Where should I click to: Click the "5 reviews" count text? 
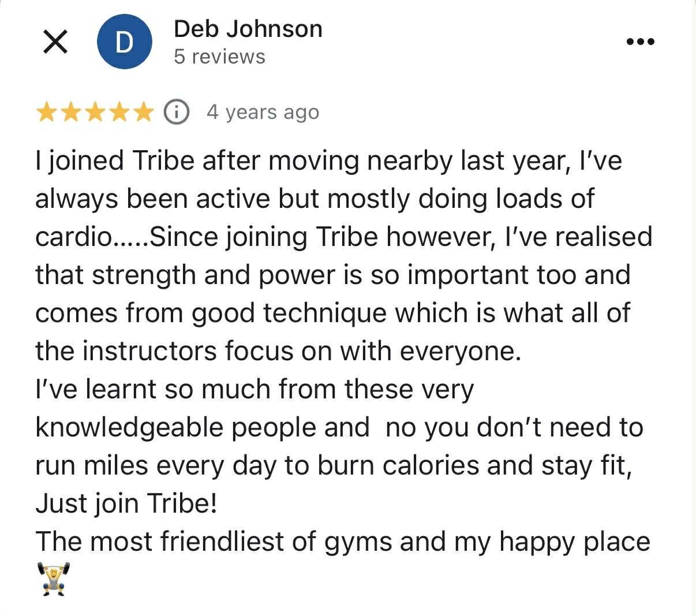tap(219, 57)
